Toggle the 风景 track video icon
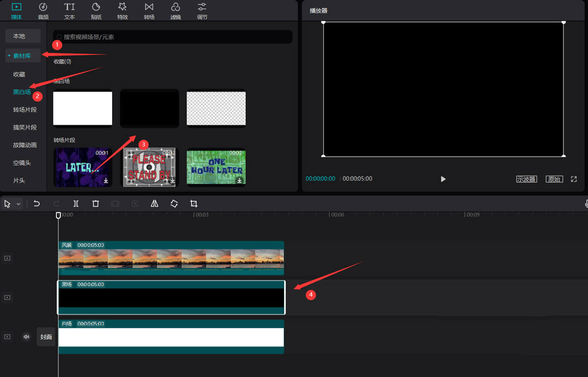588x377 pixels. pos(7,258)
